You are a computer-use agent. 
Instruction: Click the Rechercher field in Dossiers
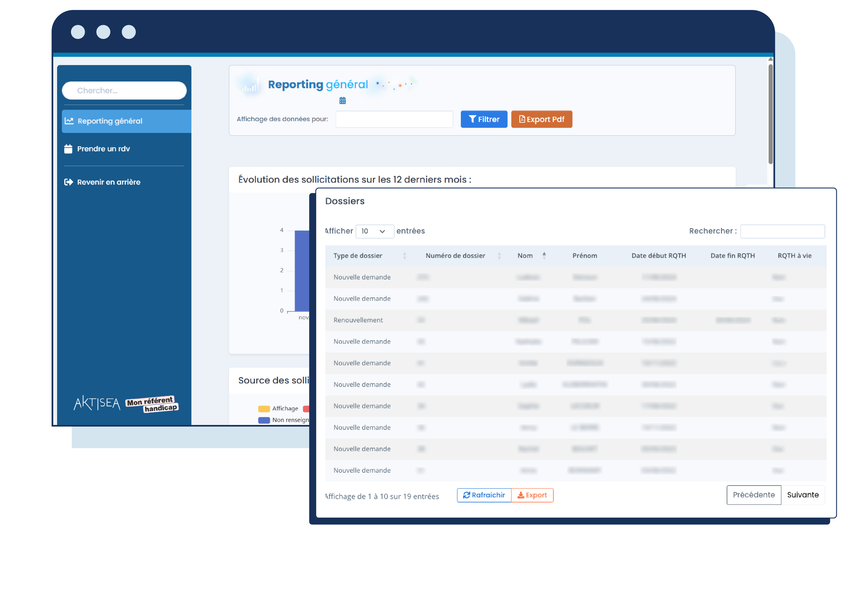tap(783, 231)
